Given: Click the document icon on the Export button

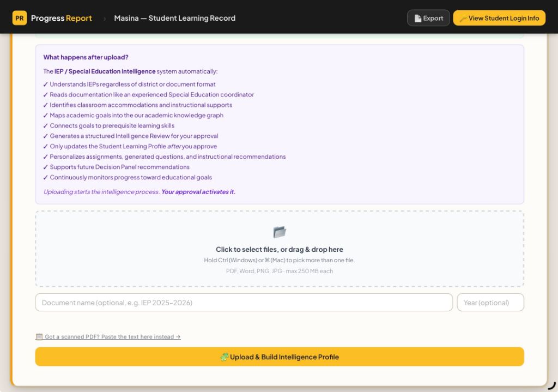Looking at the screenshot, I should [418, 19].
